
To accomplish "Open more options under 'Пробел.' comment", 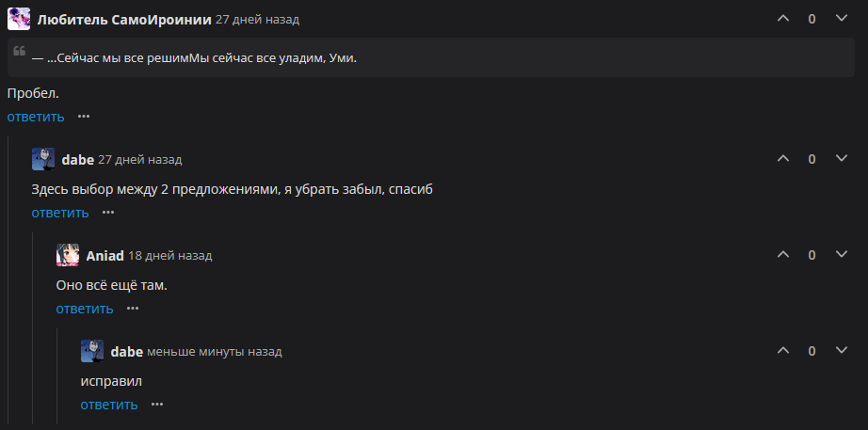I will click(84, 117).
